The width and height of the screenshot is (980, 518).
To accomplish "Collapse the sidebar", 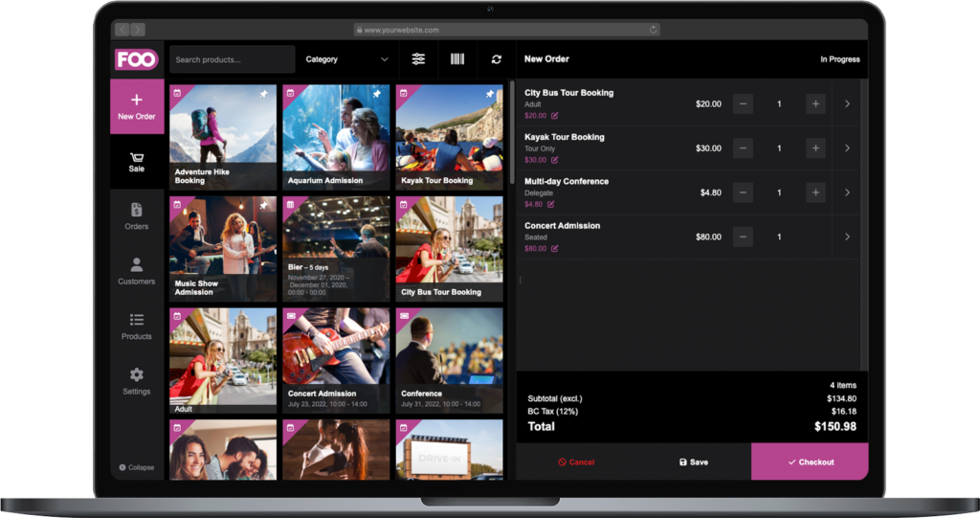I will tap(137, 467).
